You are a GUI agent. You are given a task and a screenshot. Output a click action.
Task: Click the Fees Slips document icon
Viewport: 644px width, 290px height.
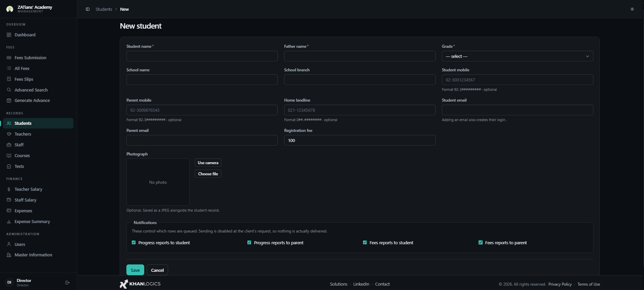9,79
